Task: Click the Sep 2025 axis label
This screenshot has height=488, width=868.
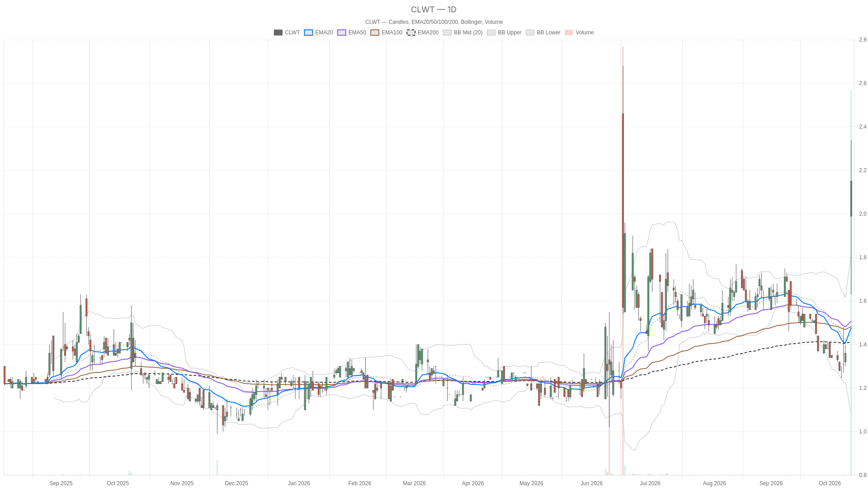Action: click(x=61, y=483)
